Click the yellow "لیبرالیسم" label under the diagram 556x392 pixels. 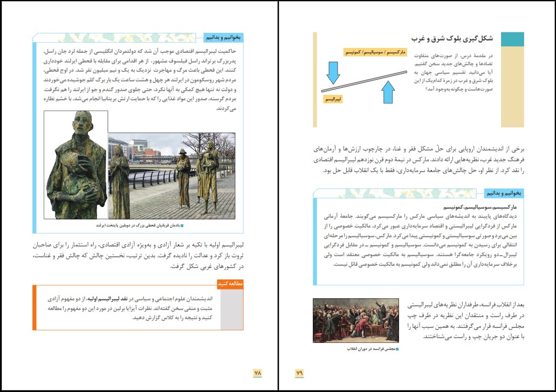(x=333, y=99)
